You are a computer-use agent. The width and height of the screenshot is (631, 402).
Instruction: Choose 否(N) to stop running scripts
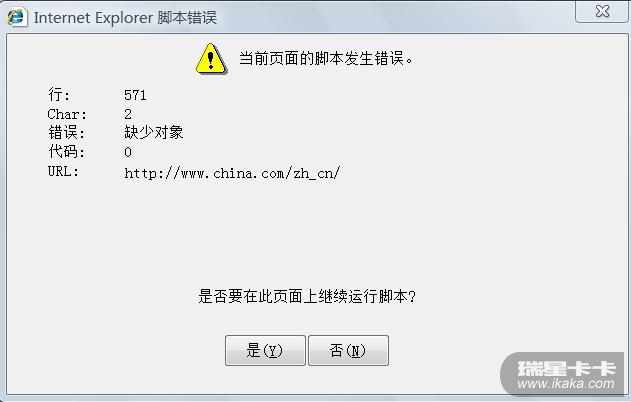(348, 350)
